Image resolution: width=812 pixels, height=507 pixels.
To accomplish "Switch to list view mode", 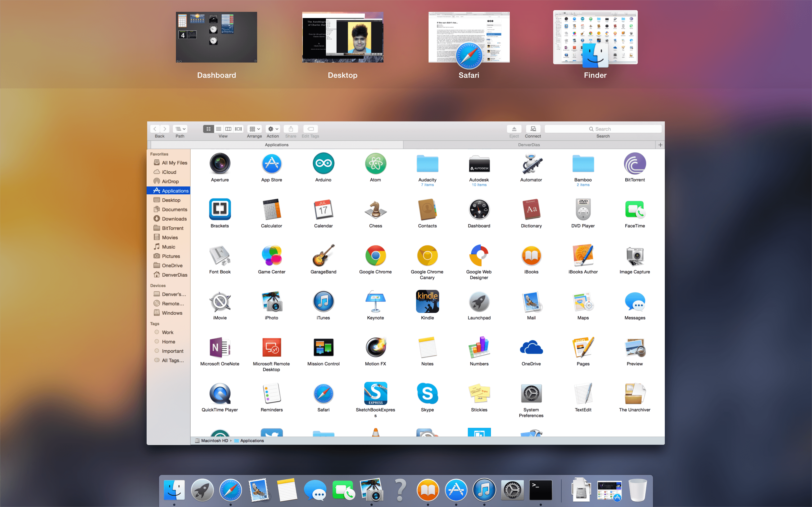I will (x=219, y=129).
